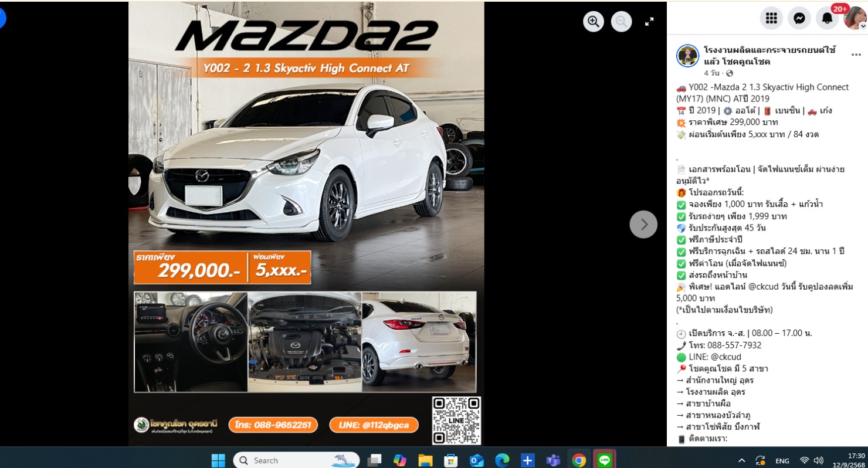Select the text "(*เป็นไปตามเงื่อนไขบริษัท)"

pos(724,310)
